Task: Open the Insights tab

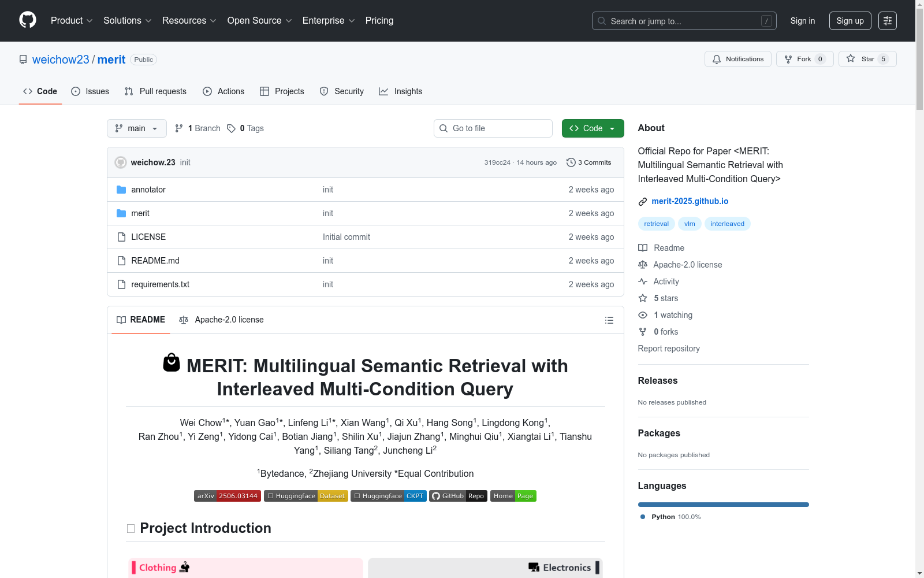Action: pyautogui.click(x=401, y=91)
